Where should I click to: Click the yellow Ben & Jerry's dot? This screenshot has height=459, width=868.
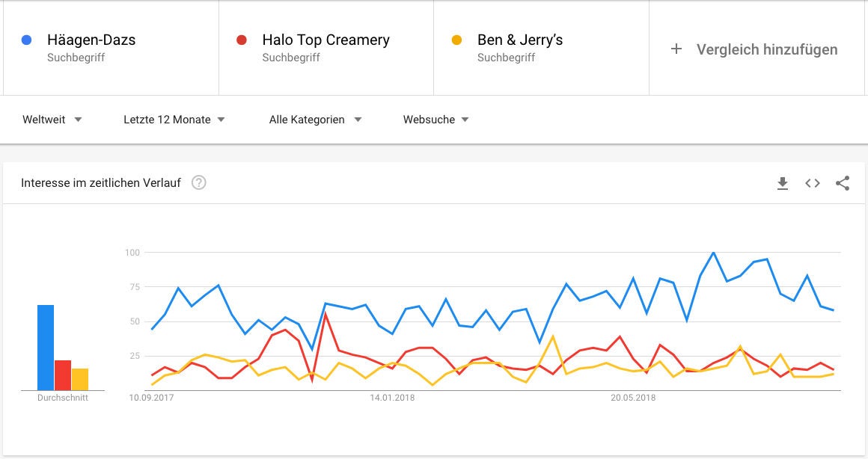point(456,40)
